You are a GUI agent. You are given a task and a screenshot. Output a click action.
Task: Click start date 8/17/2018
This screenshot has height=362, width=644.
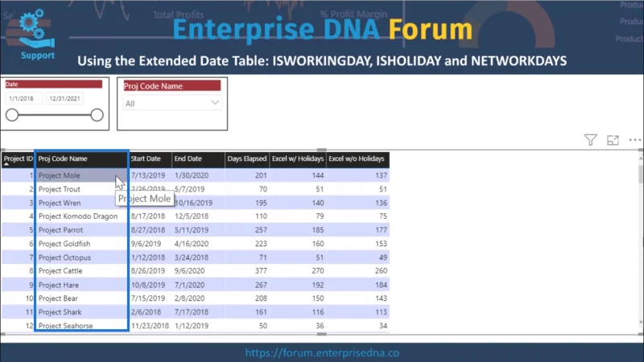148,216
